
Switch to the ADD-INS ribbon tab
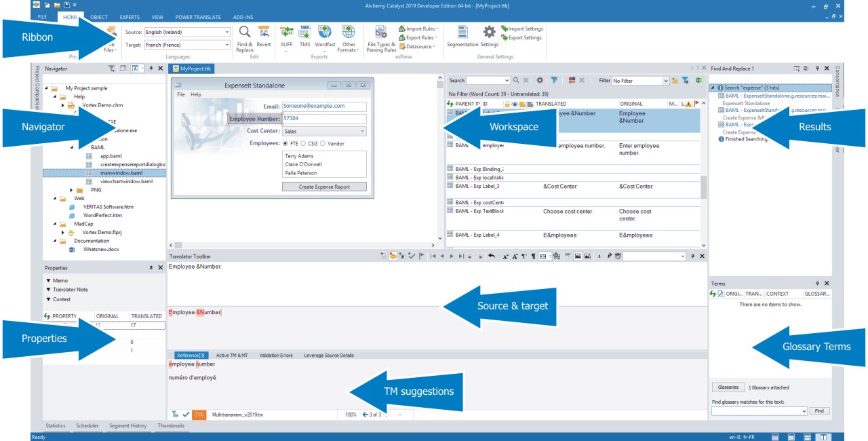243,16
